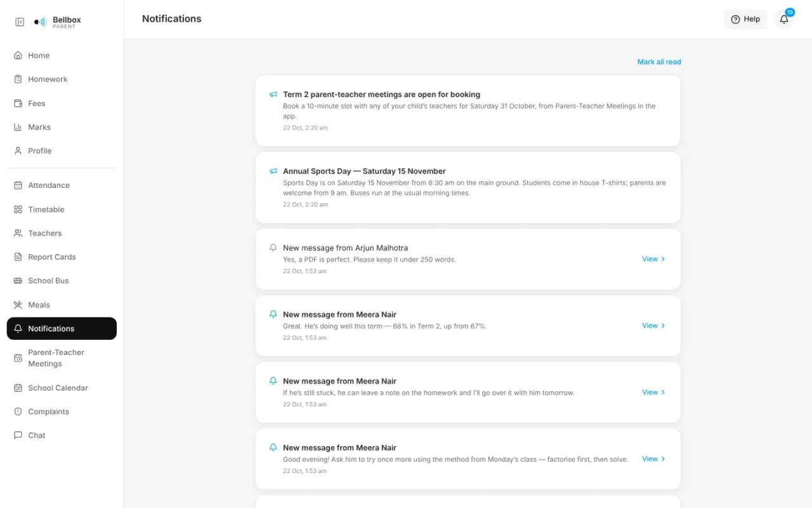
Task: Go to Home in the sidebar
Action: [x=62, y=55]
